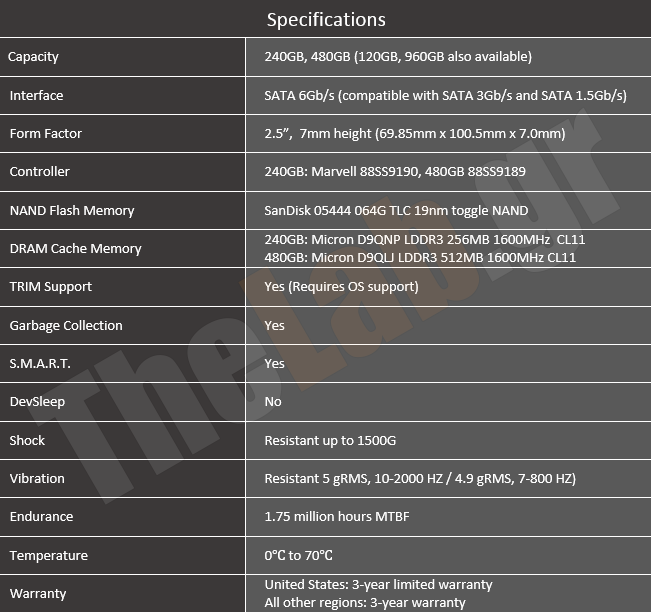
Task: Select the Form Factor label
Action: 46,134
